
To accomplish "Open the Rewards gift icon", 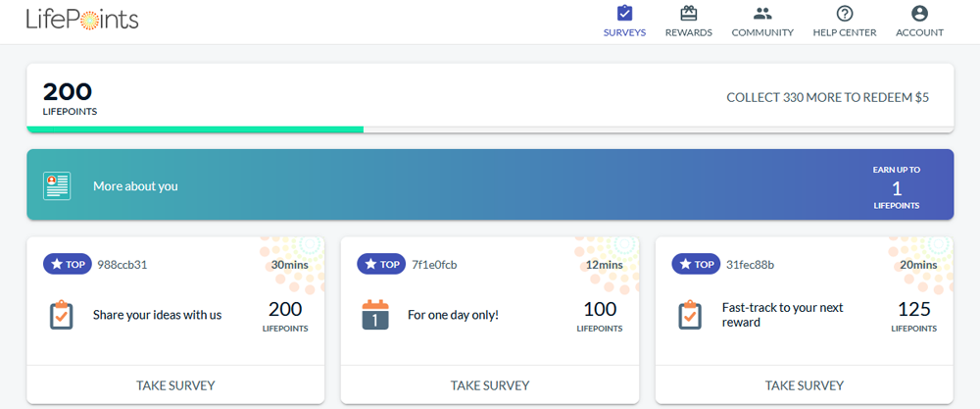I will coord(688,13).
